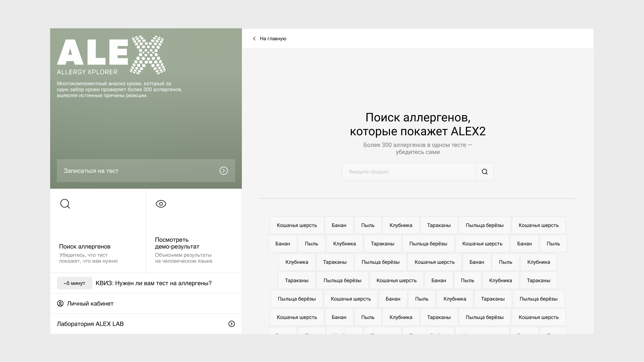
Task: Pick Пыль tag in the fifth tag row
Action: coord(422,299)
